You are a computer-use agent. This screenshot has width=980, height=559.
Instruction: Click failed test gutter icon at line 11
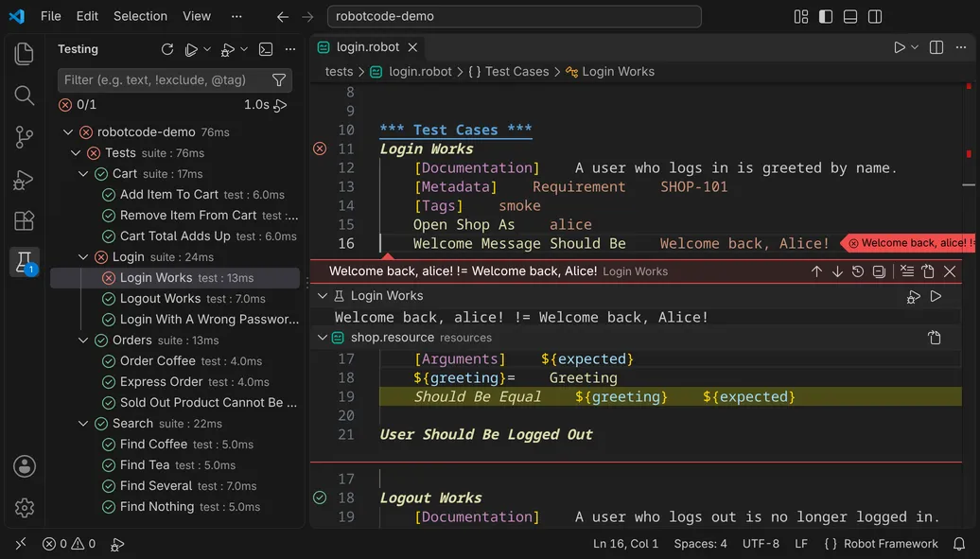pos(320,148)
